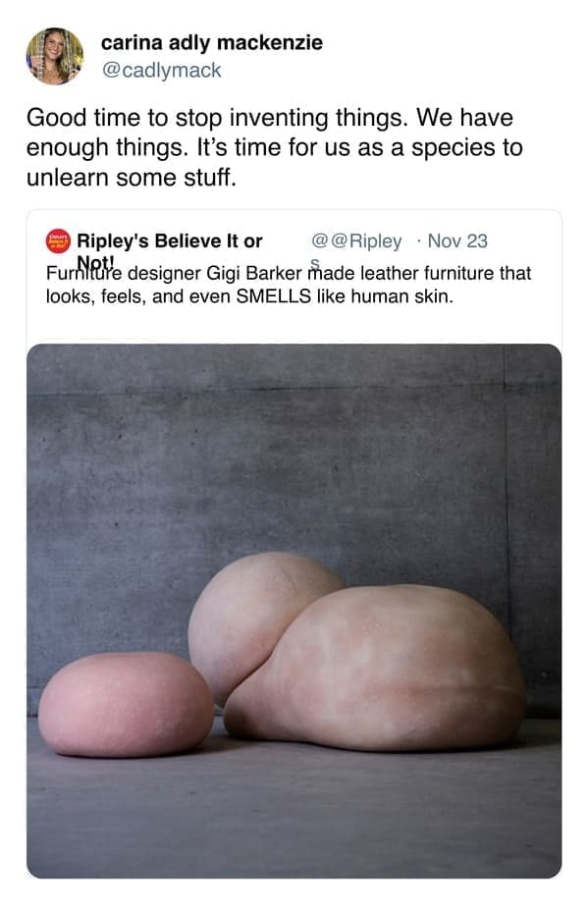Click the concrete floor beneath the furniture

click(x=294, y=810)
